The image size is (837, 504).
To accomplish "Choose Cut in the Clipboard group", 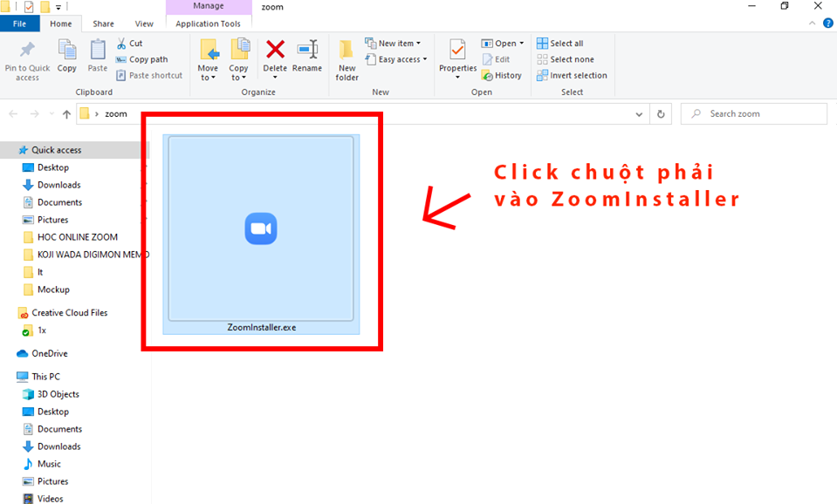I will [x=130, y=44].
